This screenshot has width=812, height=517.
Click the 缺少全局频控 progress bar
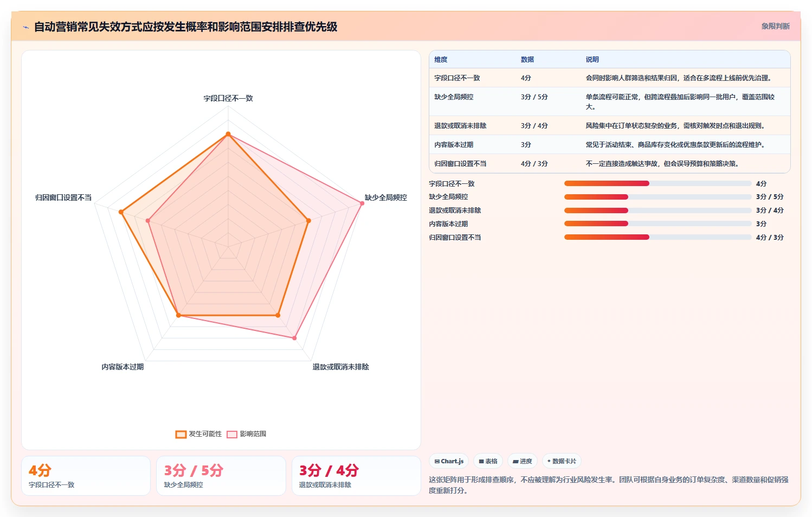(658, 197)
